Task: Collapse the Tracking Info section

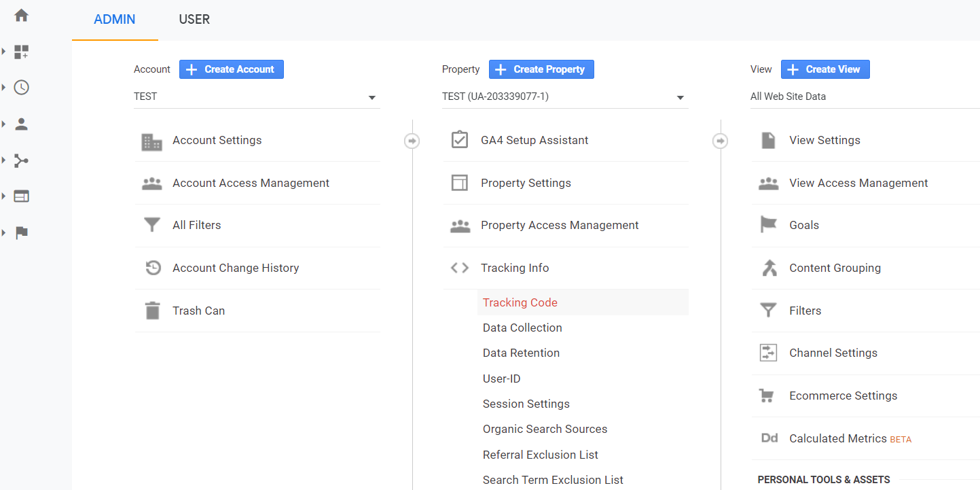Action: [x=515, y=268]
